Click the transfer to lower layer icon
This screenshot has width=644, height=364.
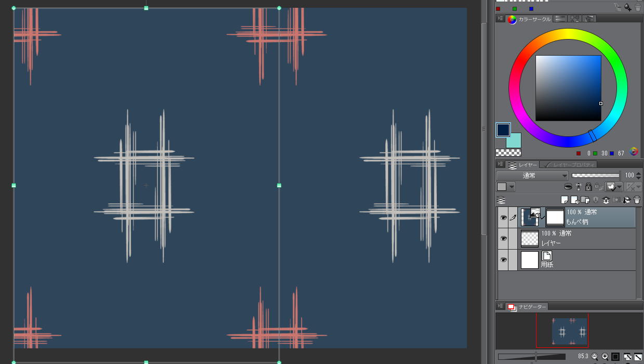596,200
